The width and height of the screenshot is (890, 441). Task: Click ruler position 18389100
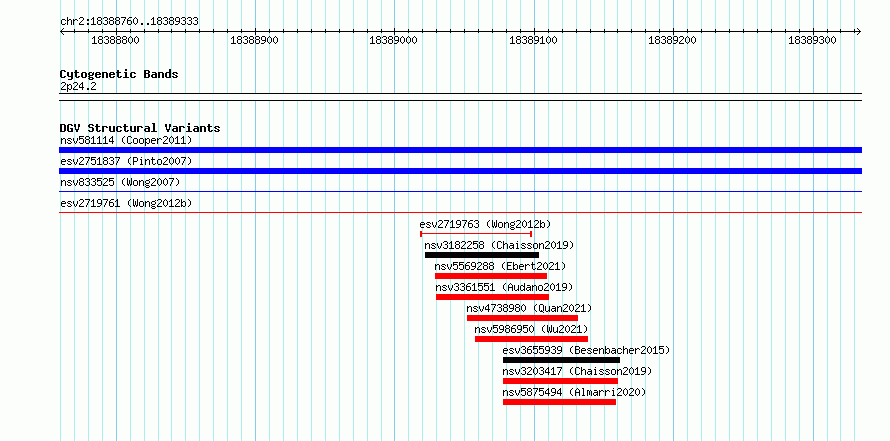[x=533, y=41]
